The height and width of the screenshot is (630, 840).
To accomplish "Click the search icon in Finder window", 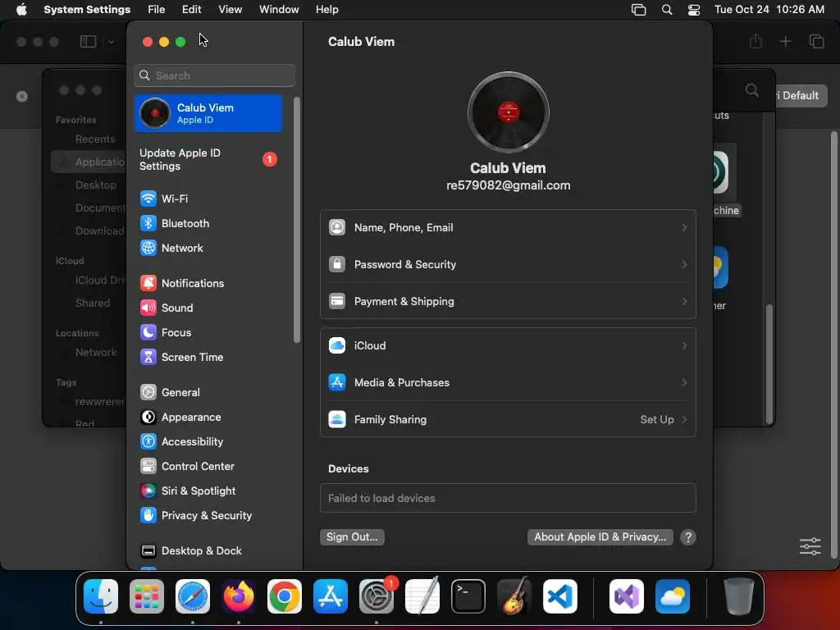I will coord(752,90).
